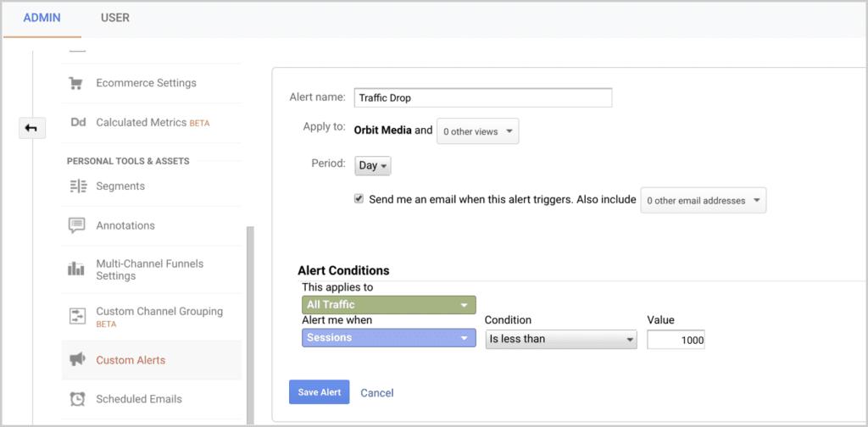Click the Alert name text field
The width and height of the screenshot is (868, 427).
(483, 98)
